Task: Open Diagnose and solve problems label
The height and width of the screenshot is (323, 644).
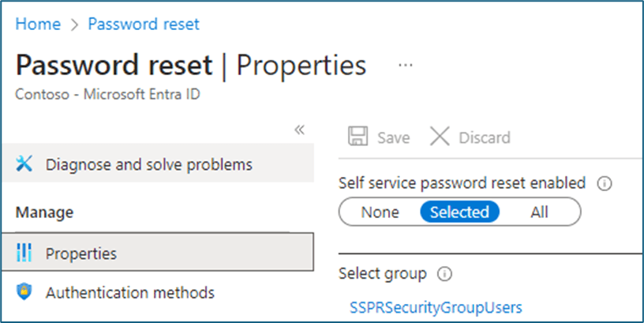Action: pyautogui.click(x=149, y=164)
